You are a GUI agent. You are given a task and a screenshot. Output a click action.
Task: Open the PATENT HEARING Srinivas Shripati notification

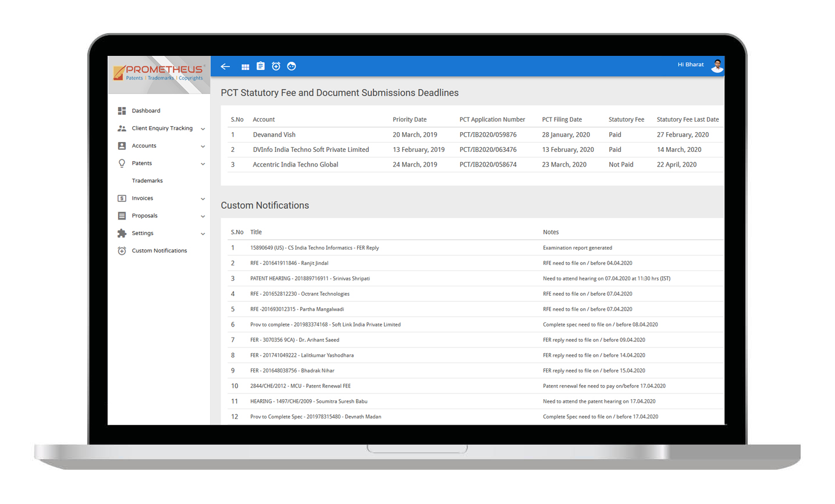click(310, 278)
